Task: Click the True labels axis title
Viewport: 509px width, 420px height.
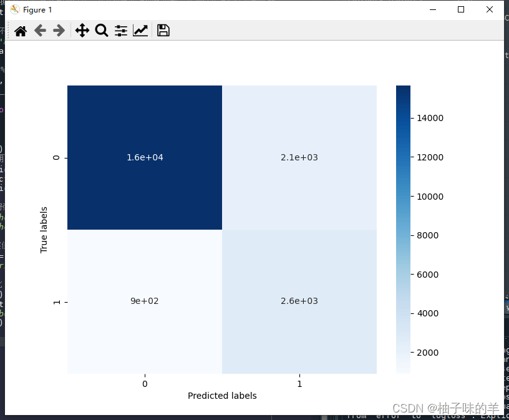Action: point(44,229)
